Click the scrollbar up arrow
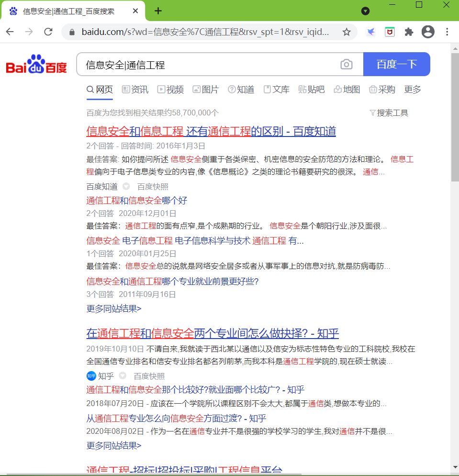The height and width of the screenshot is (476, 459). click(455, 48)
